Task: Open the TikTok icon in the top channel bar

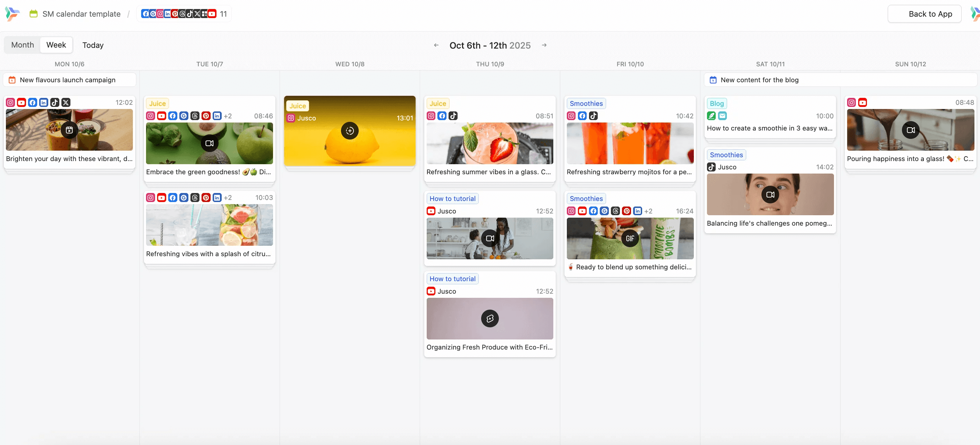Action: [x=189, y=13]
